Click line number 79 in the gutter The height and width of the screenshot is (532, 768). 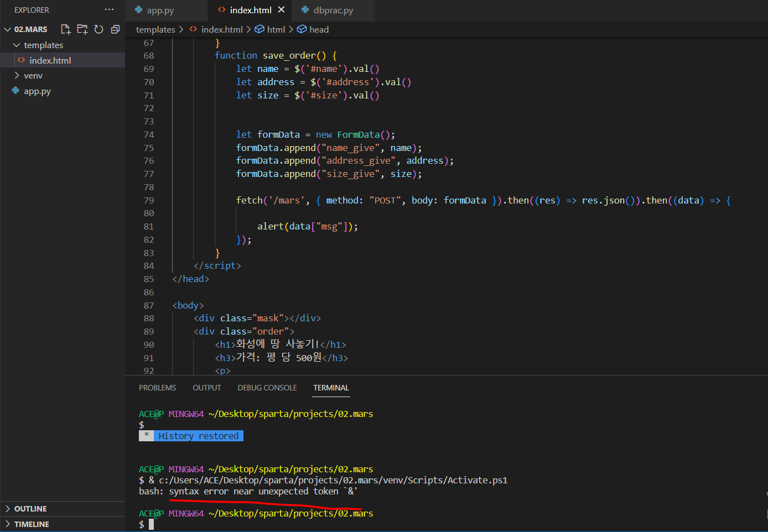149,201
